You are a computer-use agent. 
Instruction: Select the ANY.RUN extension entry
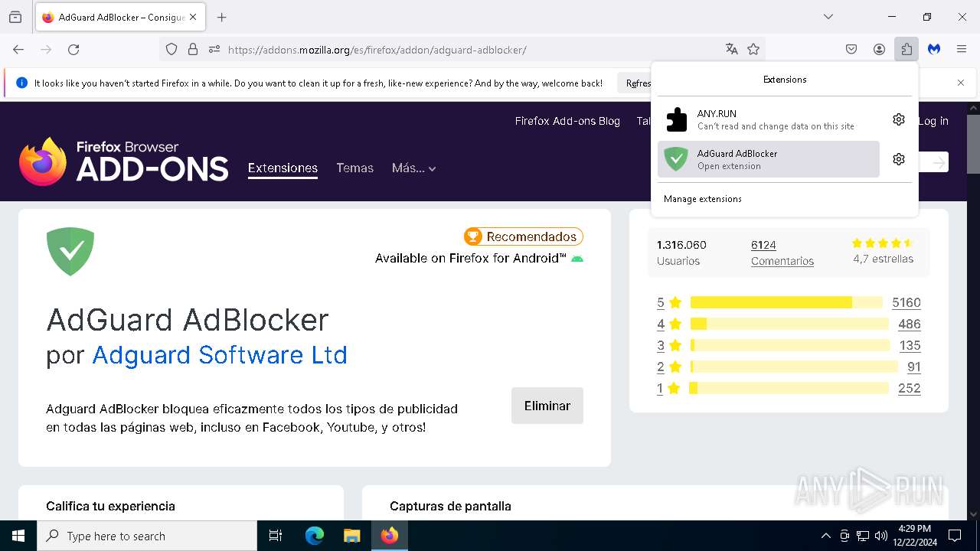pyautogui.click(x=769, y=119)
